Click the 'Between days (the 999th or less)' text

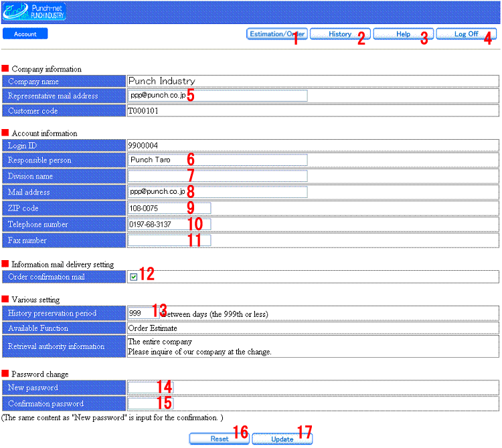point(214,314)
